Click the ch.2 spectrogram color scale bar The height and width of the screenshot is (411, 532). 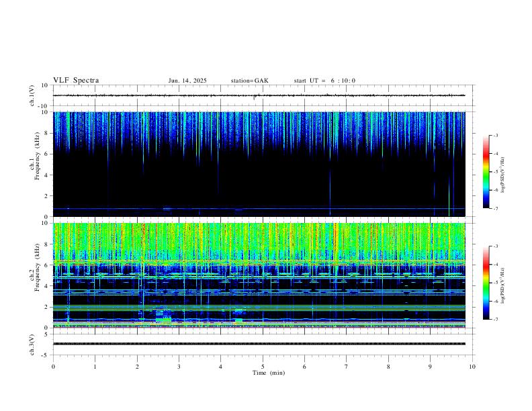(x=486, y=283)
